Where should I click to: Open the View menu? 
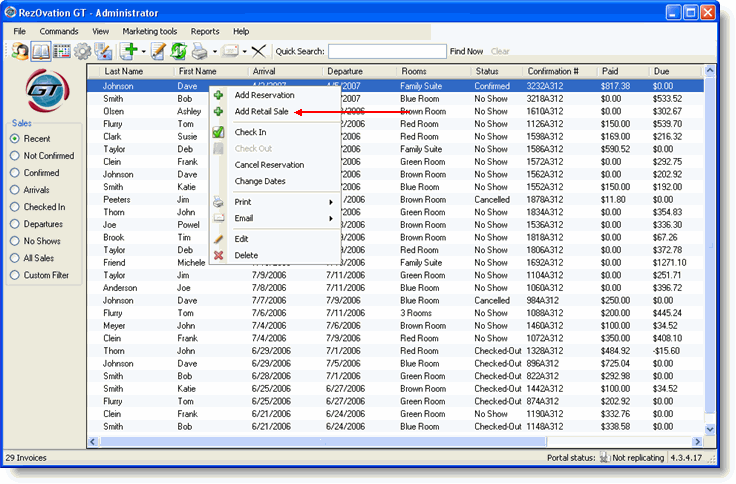(100, 31)
